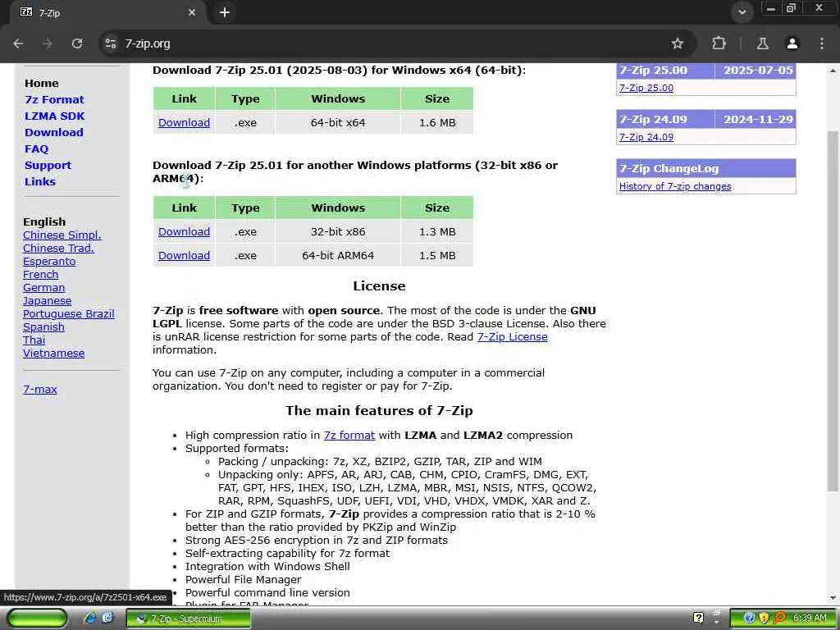Click the 6:39 AM clock
Screen dimensions: 840x630
coord(809,619)
